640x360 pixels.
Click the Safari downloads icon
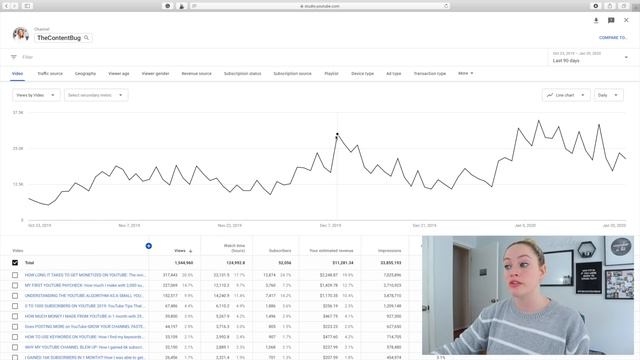tap(596, 6)
